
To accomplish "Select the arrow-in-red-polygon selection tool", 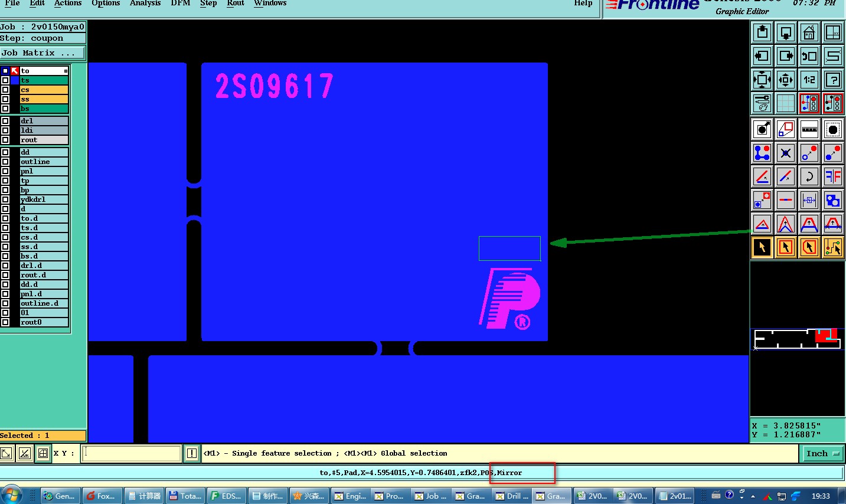I will [809, 247].
